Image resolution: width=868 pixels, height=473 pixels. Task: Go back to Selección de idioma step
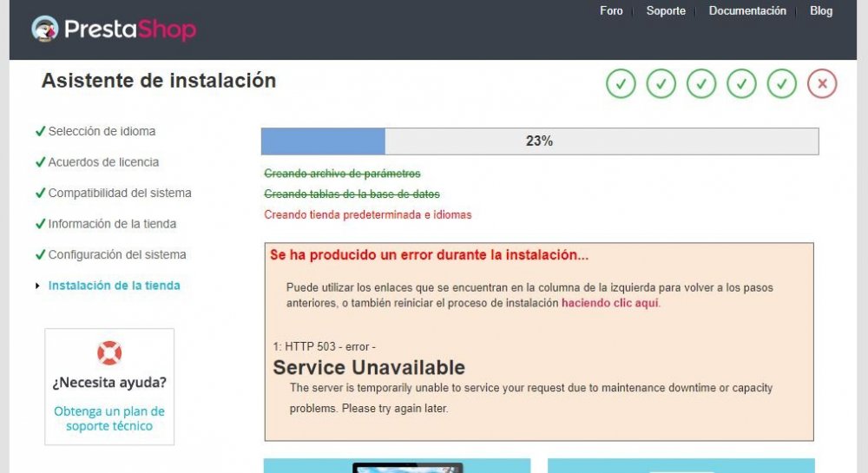coord(102,131)
